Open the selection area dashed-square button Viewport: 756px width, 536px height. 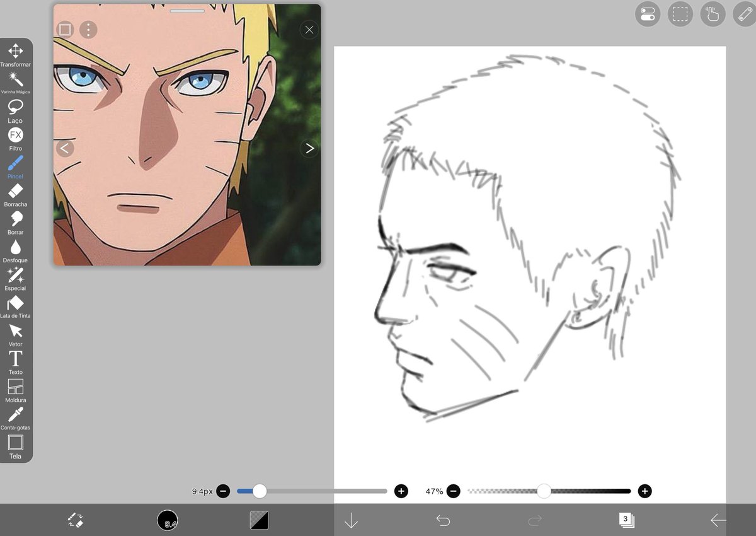(680, 14)
